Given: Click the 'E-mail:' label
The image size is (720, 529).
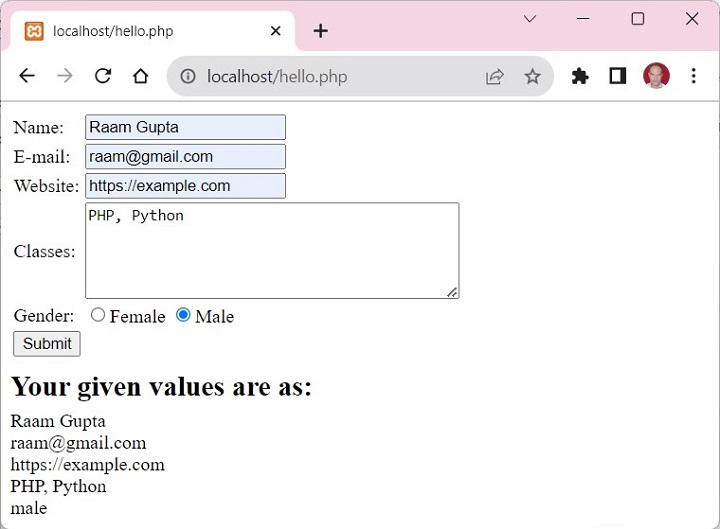Looking at the screenshot, I should 42,157.
